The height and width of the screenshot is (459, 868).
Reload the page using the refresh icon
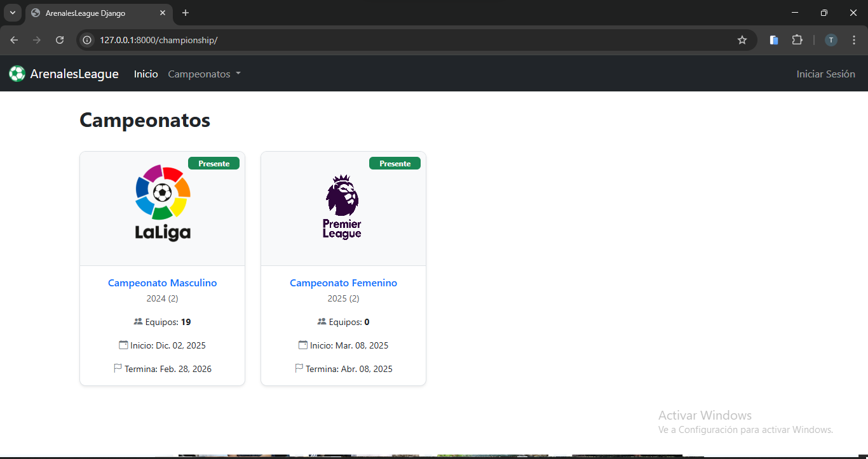tap(60, 40)
